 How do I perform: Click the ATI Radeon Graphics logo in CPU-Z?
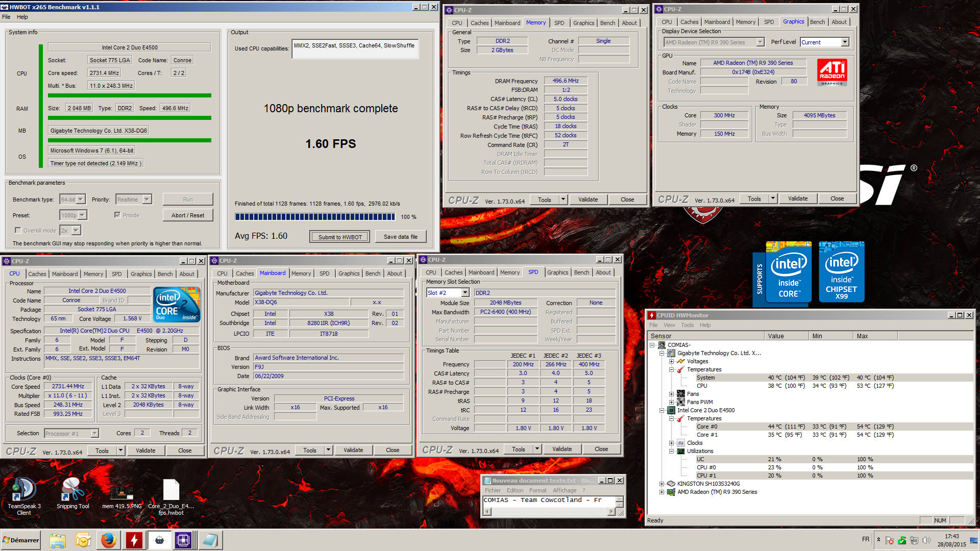click(x=832, y=72)
